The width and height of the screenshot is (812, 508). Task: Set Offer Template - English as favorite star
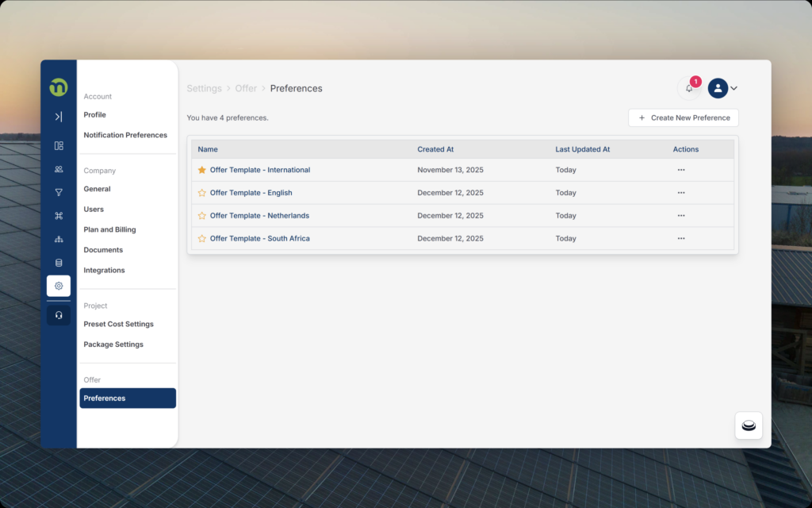(201, 193)
